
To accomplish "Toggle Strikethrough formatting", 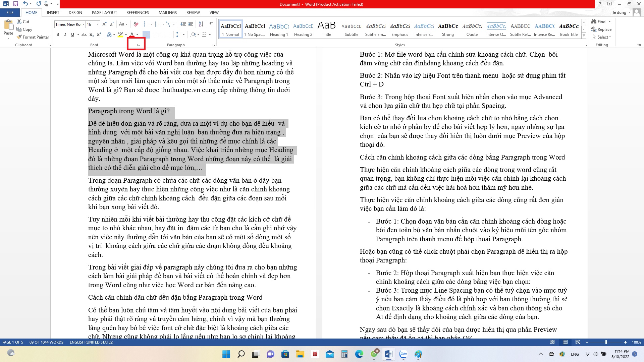I will (84, 34).
